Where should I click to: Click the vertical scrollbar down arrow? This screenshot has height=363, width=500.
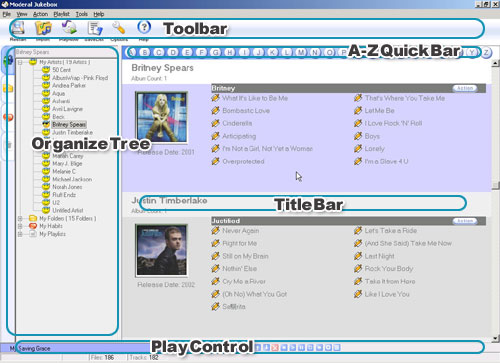point(495,339)
